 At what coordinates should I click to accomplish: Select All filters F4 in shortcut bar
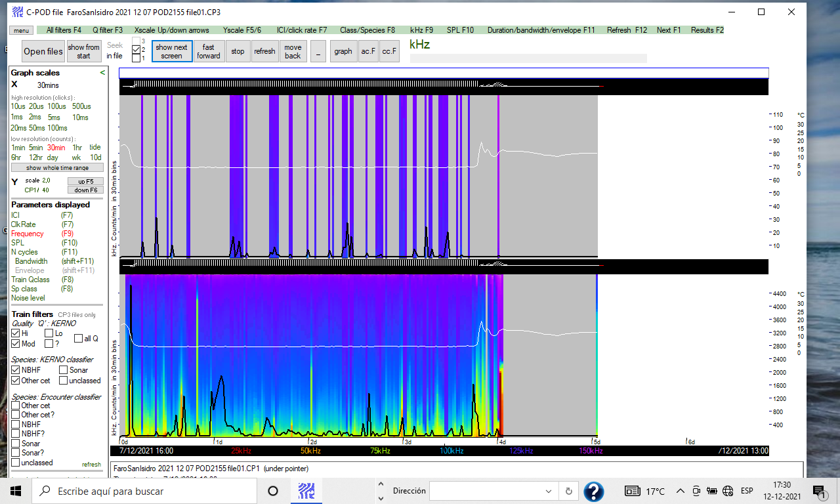pyautogui.click(x=64, y=30)
